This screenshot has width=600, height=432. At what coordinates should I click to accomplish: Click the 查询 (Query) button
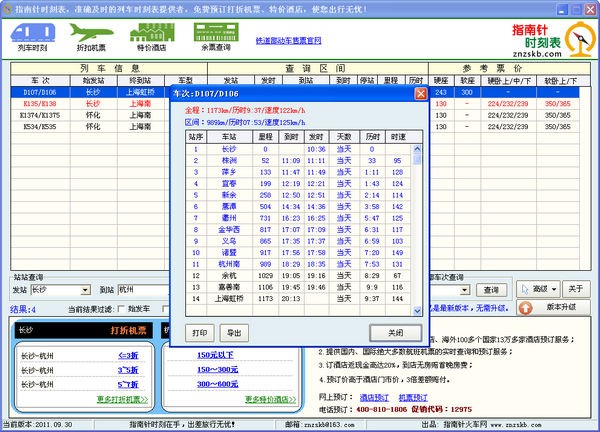[491, 290]
